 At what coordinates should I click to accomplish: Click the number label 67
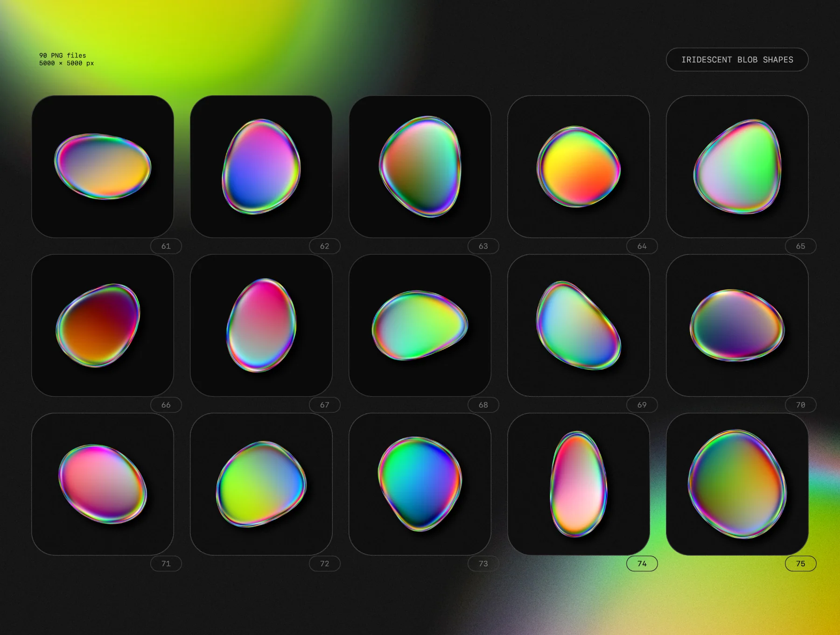[325, 405]
